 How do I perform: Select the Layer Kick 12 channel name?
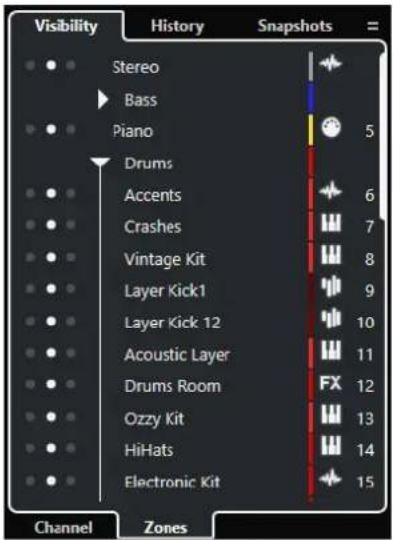click(x=173, y=323)
